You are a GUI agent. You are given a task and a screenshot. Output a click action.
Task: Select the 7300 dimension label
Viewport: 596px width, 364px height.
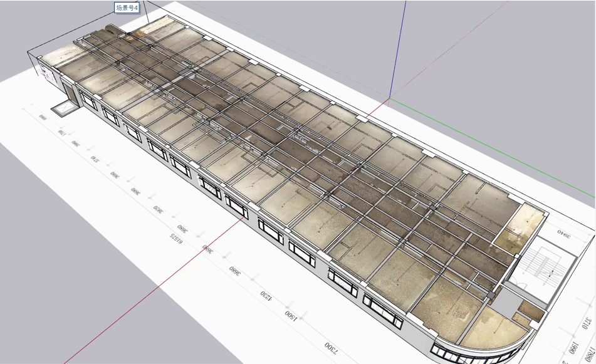(x=331, y=347)
